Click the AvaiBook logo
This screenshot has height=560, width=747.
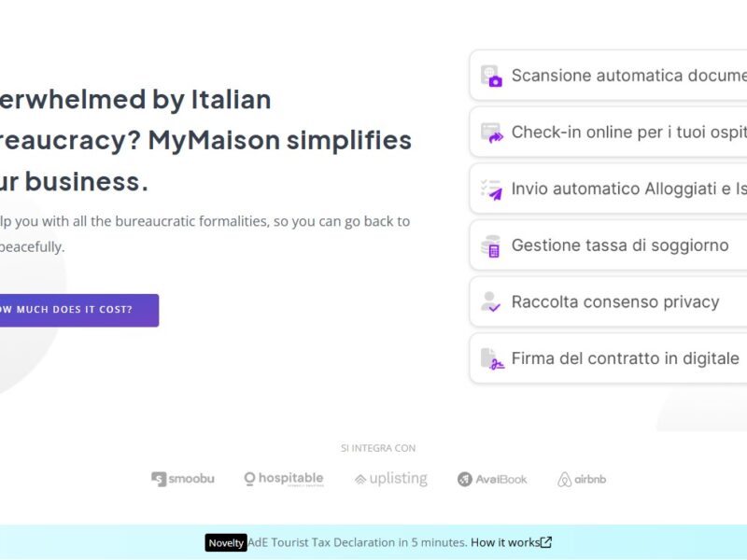point(492,479)
